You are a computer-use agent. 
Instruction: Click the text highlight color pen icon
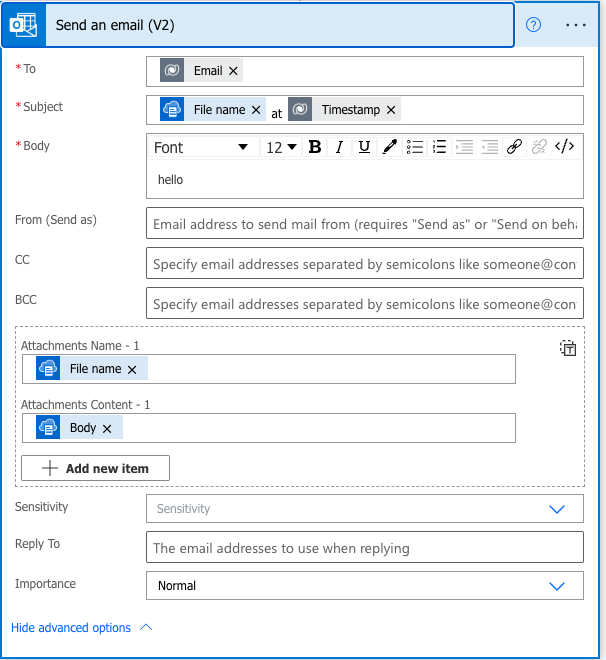point(389,147)
